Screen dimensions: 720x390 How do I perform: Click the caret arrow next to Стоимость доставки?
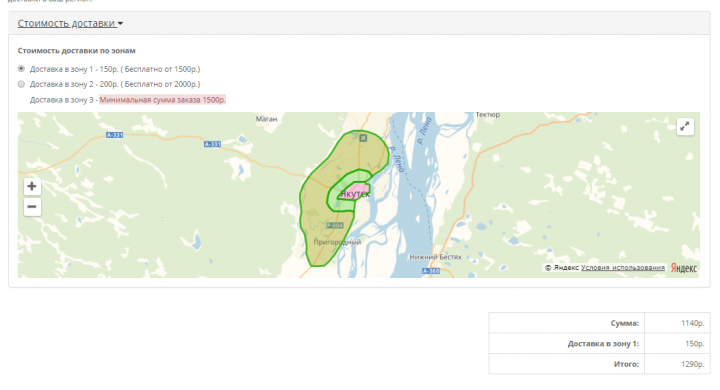click(x=120, y=23)
